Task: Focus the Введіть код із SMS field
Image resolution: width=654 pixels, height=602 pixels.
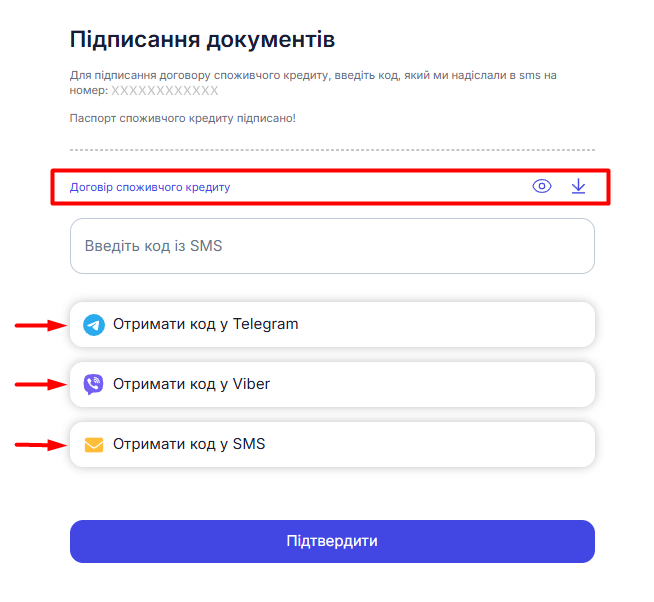Action: (332, 246)
